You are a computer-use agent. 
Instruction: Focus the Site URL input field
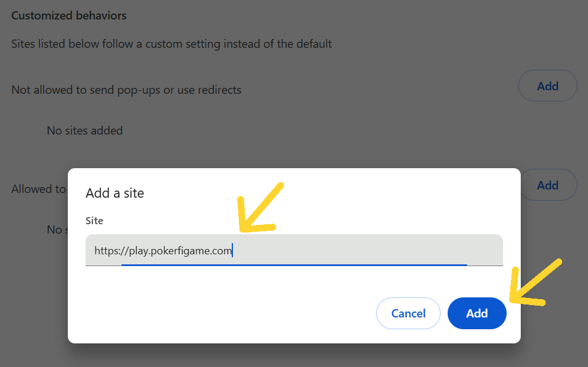[294, 250]
